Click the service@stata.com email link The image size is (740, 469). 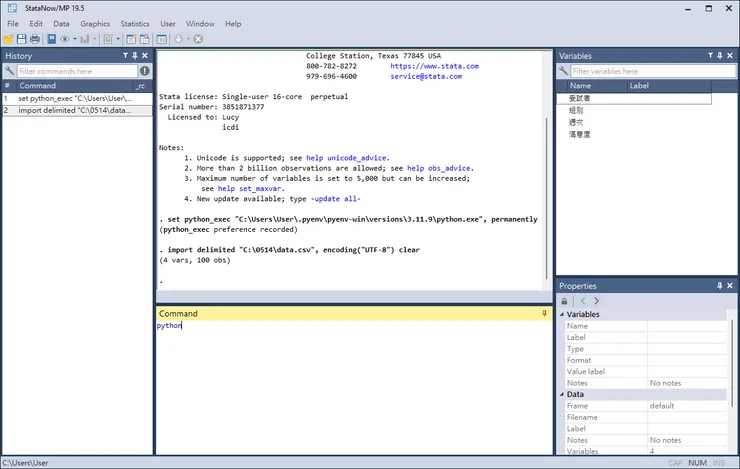pos(426,76)
